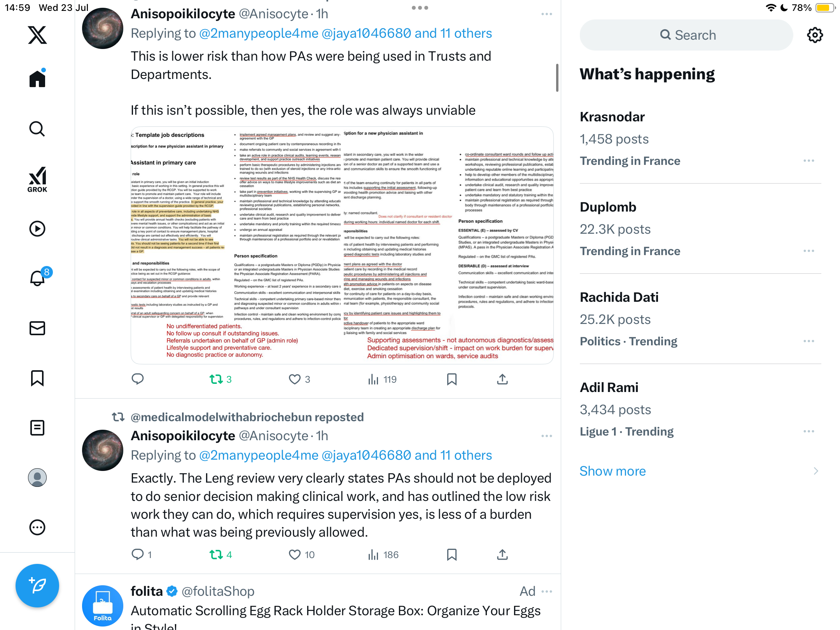Expand Show more trends chevron

[x=816, y=471]
